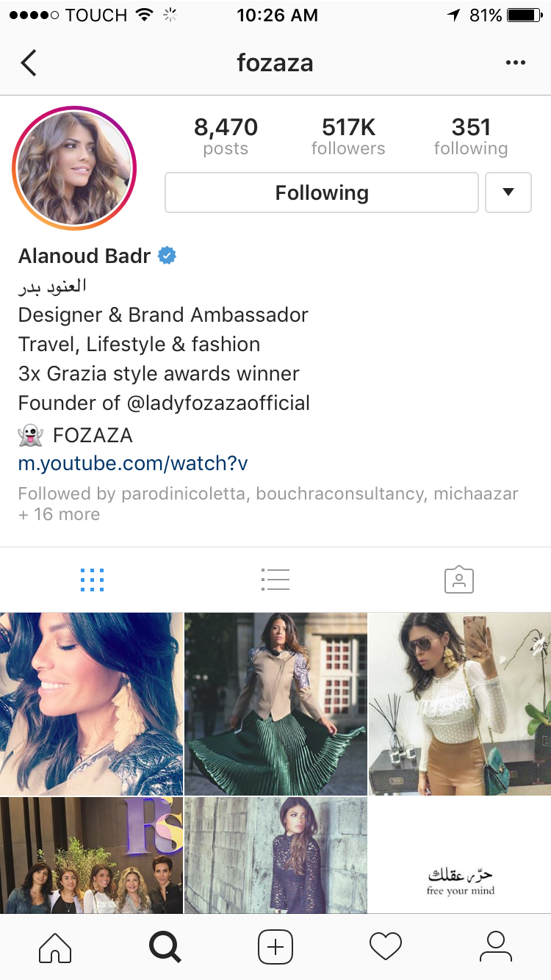Image resolution: width=551 pixels, height=980 pixels.
Task: Open the m.youtube.com/watch?v link
Action: [x=133, y=464]
